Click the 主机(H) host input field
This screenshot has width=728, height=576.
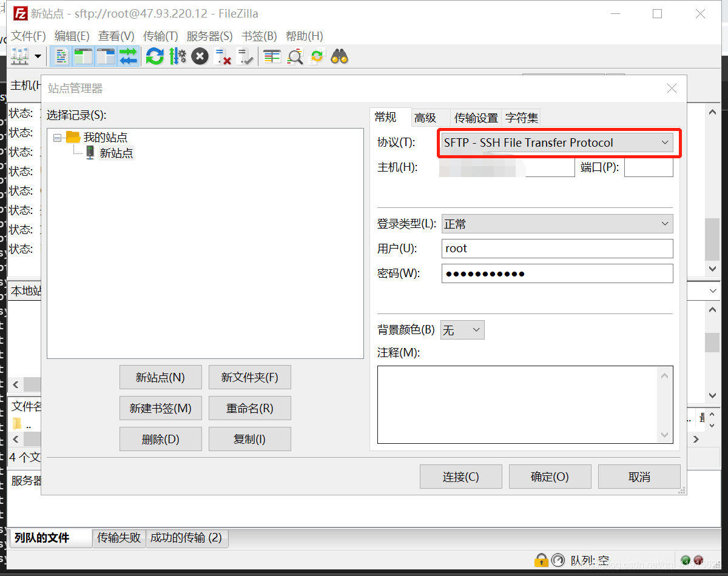507,167
